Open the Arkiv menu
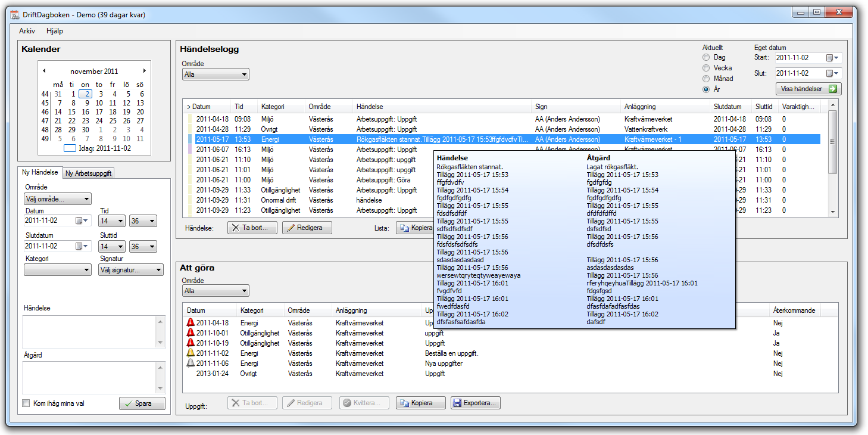The width and height of the screenshot is (868, 435). (27, 31)
